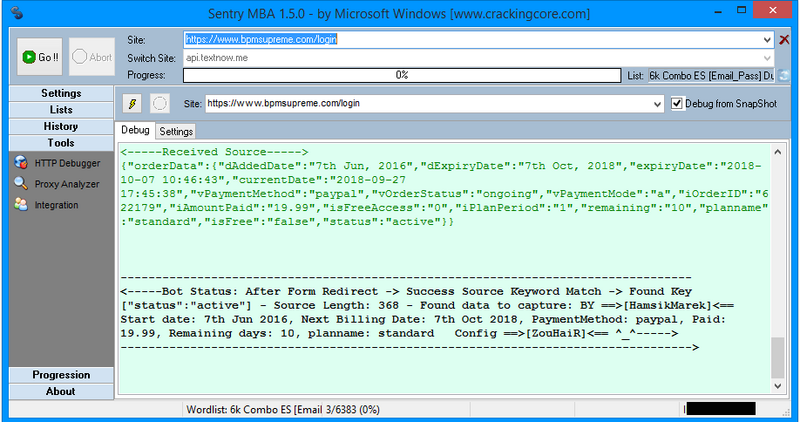Click the greyed Abort button
The image size is (800, 422).
[92, 57]
